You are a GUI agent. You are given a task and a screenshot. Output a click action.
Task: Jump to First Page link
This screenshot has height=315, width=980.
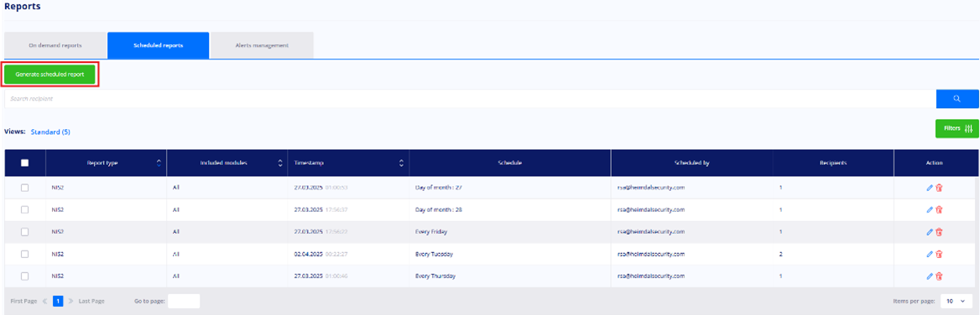[x=23, y=302]
